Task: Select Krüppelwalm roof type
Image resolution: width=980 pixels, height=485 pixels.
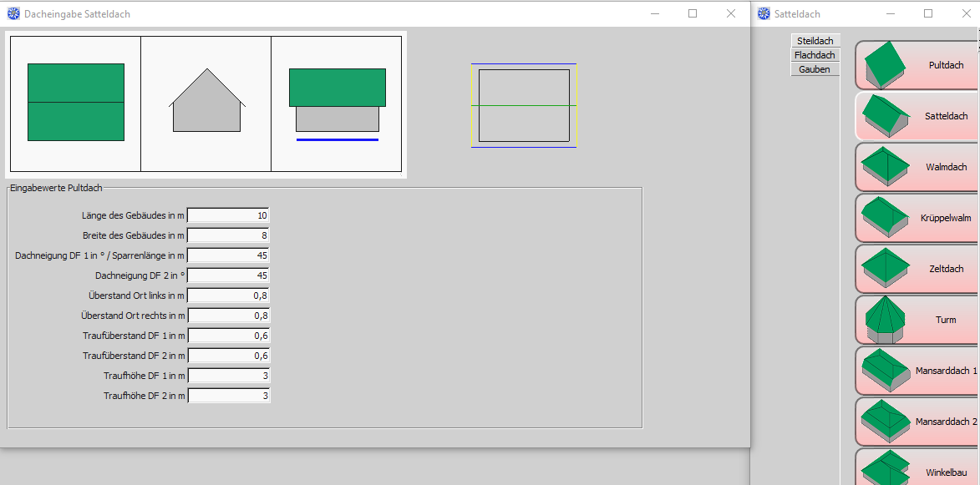Action: pyautogui.click(x=917, y=218)
